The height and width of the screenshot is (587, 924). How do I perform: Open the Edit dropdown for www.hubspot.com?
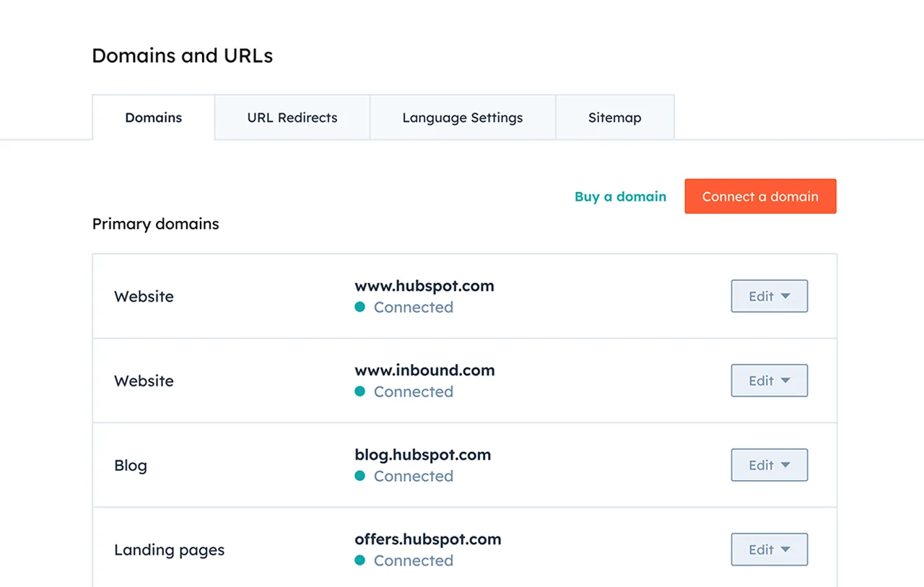(769, 296)
